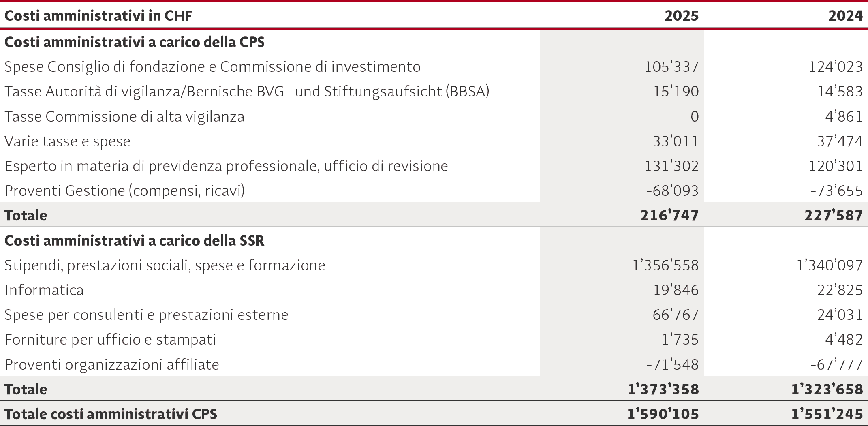The image size is (868, 426).
Task: Click the Spese Consiglio di fondazione row label
Action: pyautogui.click(x=212, y=67)
